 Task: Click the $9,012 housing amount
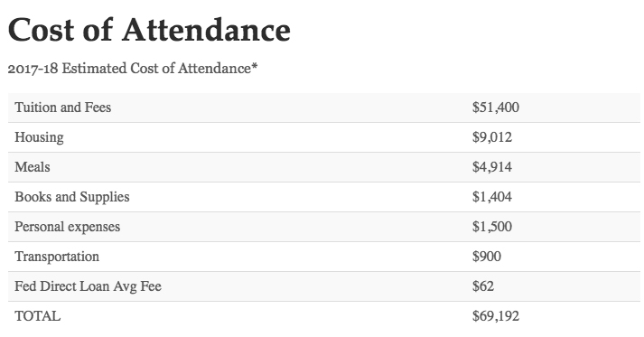pyautogui.click(x=492, y=137)
